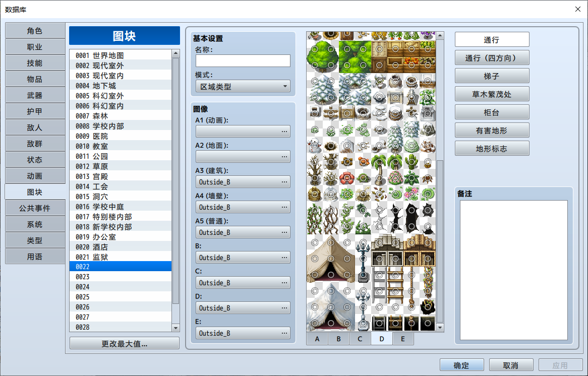Select the red rafflesia flower tile
Image resolution: width=588 pixels, height=376 pixels.
pyautogui.click(x=347, y=178)
